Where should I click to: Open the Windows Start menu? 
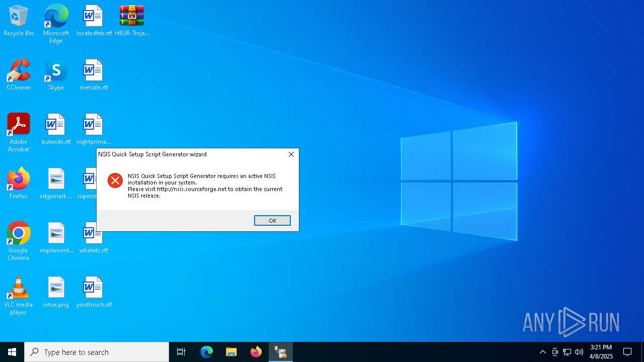tap(12, 352)
